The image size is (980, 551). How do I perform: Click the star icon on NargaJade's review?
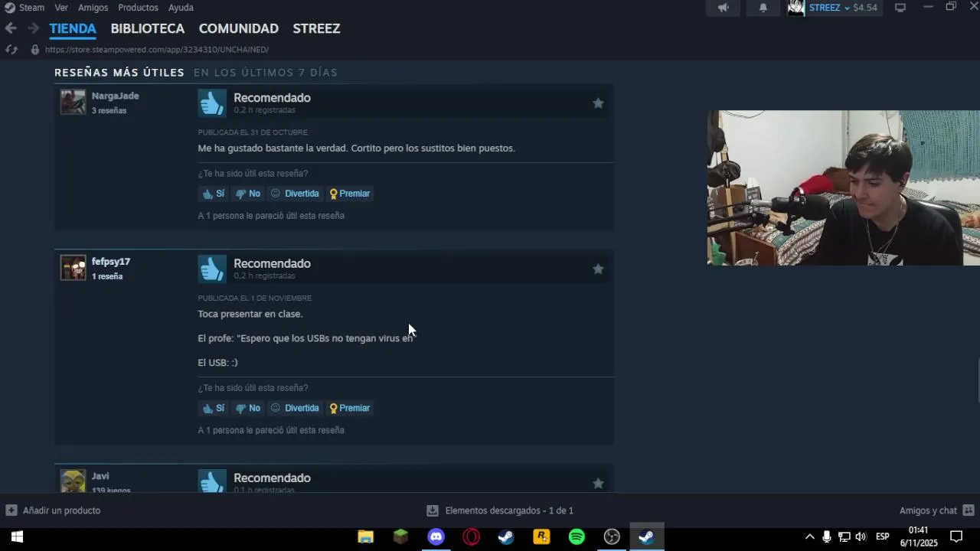pos(598,103)
